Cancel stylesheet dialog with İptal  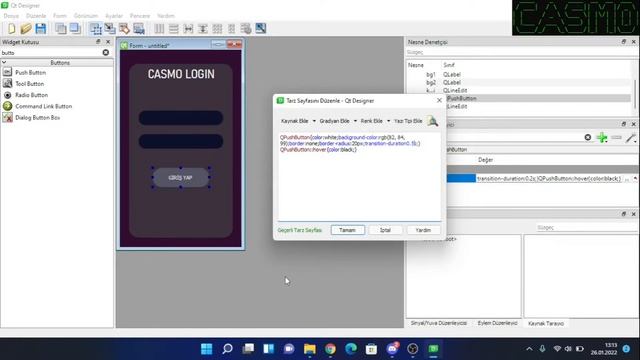click(x=385, y=230)
